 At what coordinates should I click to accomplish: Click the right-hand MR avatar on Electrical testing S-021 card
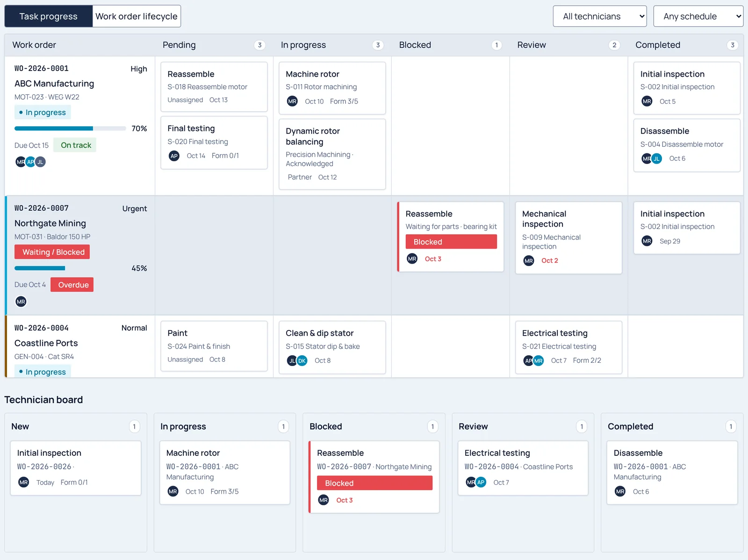tap(539, 360)
